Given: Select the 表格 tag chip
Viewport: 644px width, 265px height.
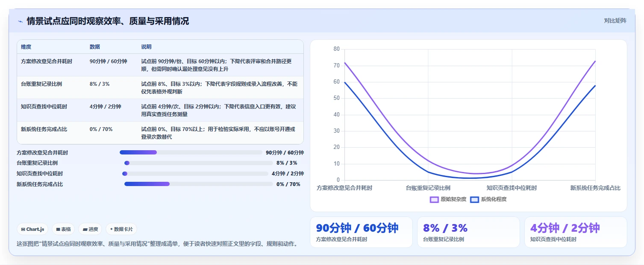Looking at the screenshot, I should [x=63, y=229].
